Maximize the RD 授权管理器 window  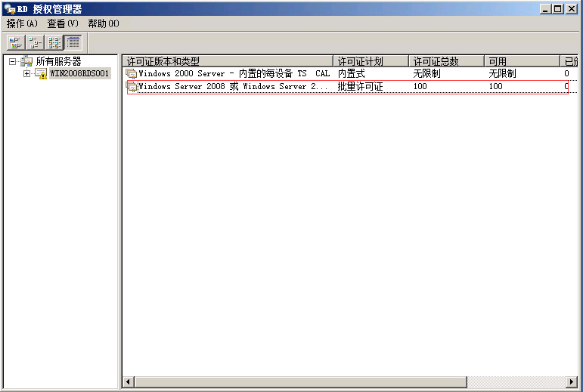558,9
